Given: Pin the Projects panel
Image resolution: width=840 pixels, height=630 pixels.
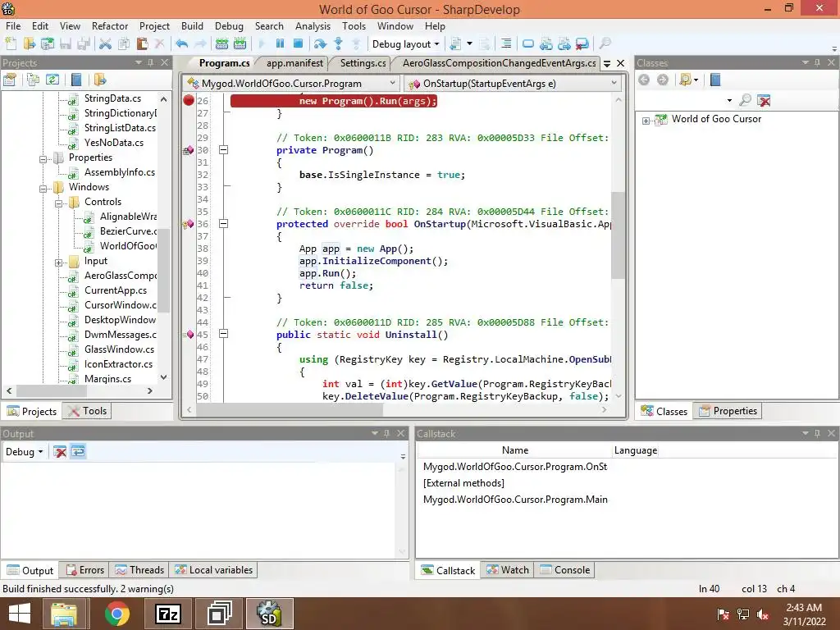Looking at the screenshot, I should [x=151, y=62].
